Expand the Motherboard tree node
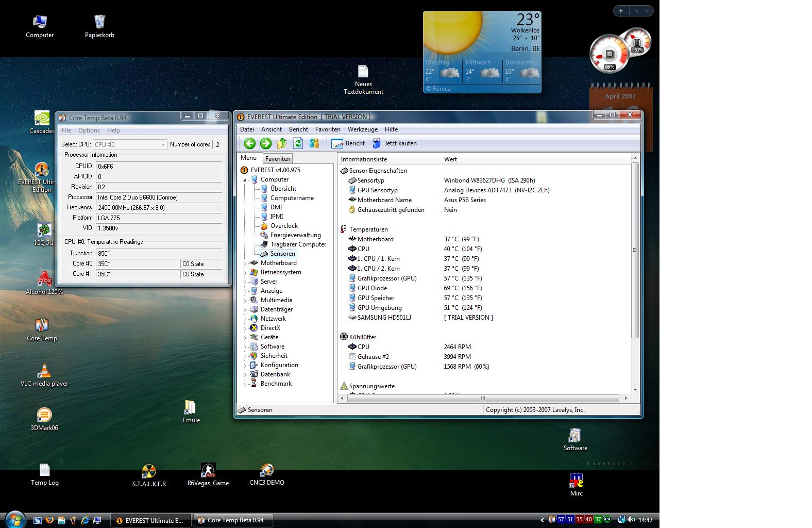The width and height of the screenshot is (812, 528). [245, 263]
